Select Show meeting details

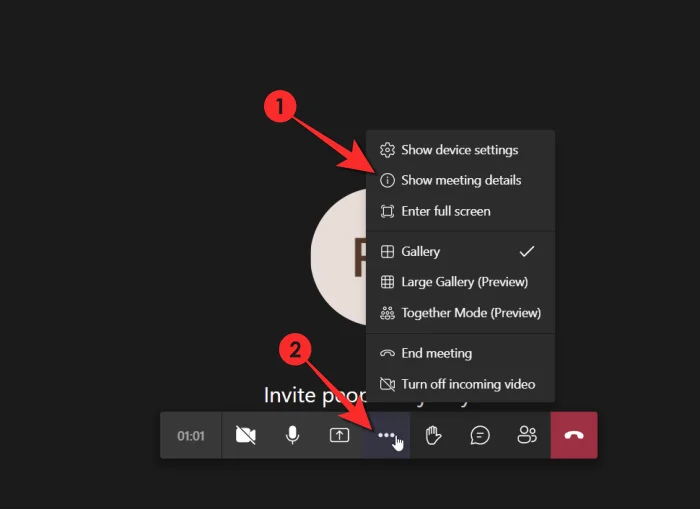coord(460,180)
